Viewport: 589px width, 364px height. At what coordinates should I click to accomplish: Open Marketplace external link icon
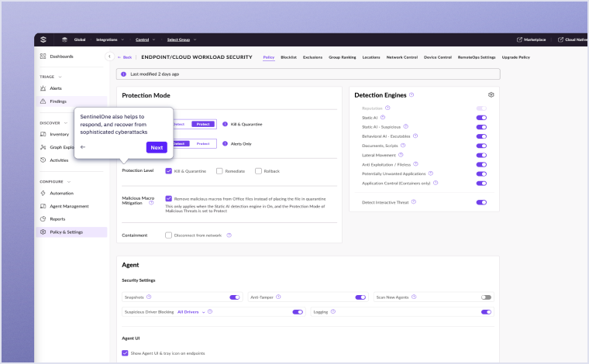pos(519,39)
